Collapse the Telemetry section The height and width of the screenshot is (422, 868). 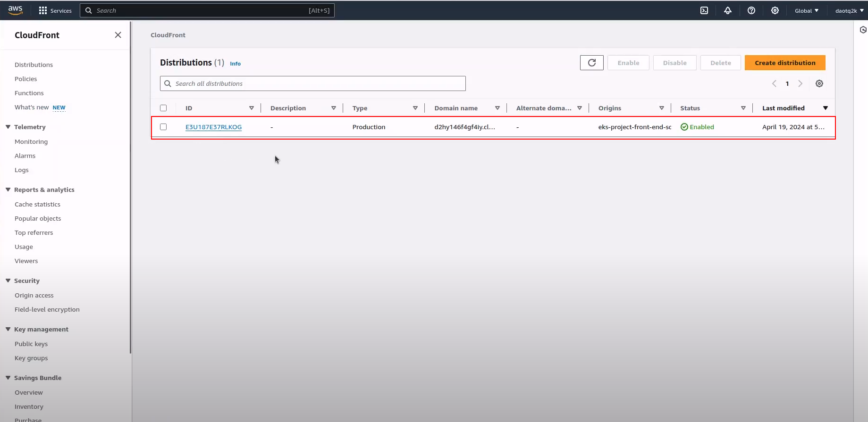click(x=8, y=127)
